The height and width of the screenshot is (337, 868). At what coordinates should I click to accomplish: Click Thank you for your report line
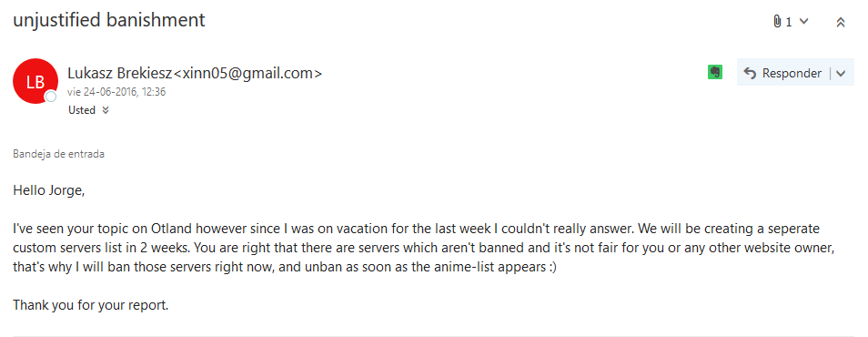(x=91, y=305)
